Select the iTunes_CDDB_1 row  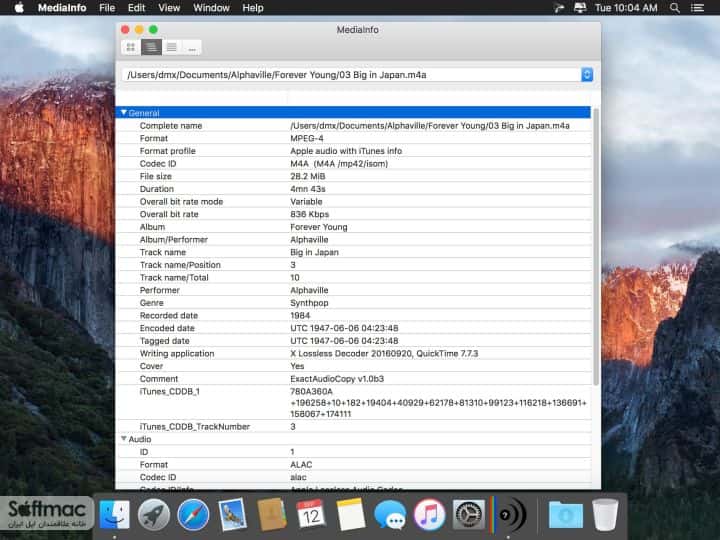(x=354, y=403)
